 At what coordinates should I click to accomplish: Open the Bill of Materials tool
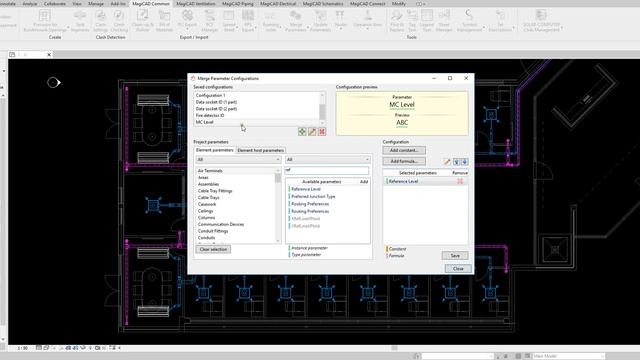164,20
